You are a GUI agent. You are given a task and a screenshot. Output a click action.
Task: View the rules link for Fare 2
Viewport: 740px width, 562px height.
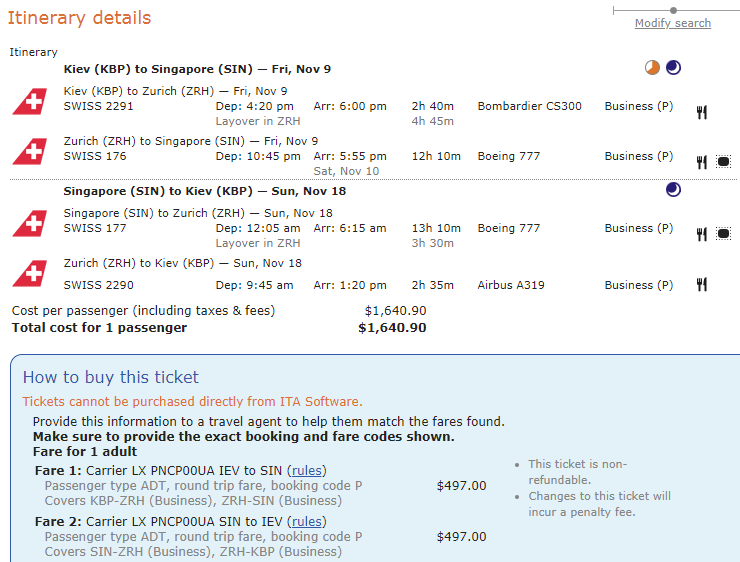(307, 521)
